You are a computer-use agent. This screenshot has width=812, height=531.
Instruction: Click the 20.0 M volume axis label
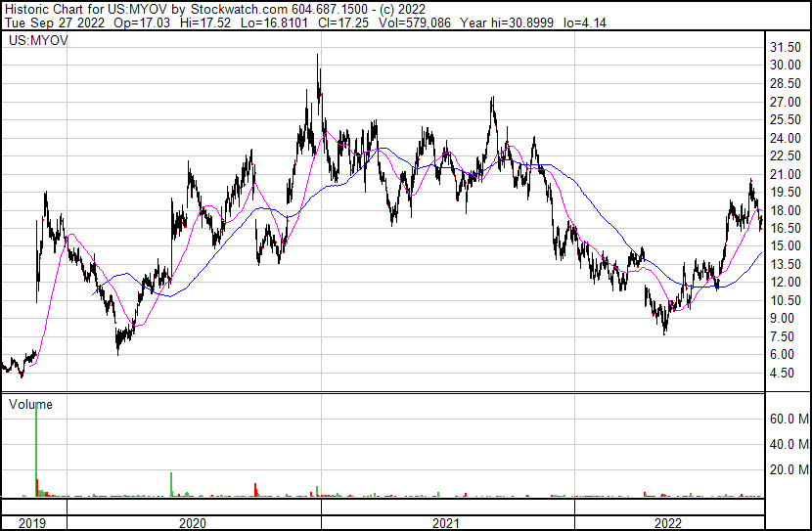pyautogui.click(x=787, y=469)
